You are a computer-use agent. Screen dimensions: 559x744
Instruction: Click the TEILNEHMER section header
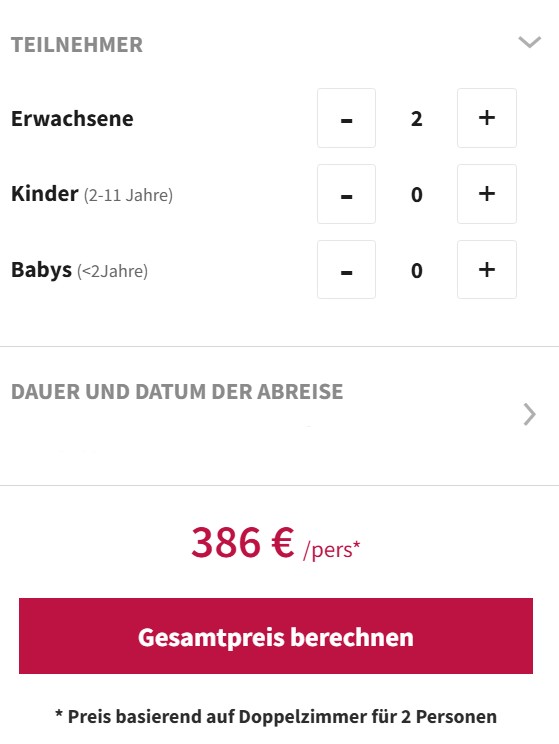coord(77,45)
